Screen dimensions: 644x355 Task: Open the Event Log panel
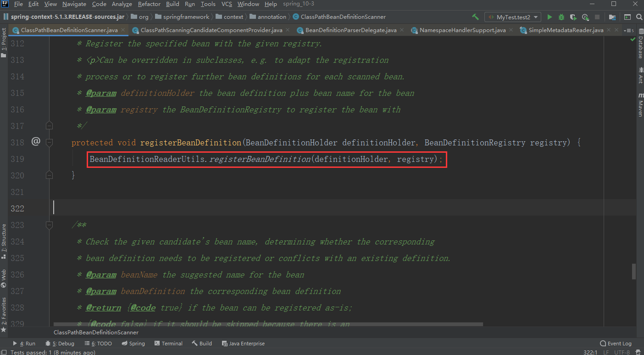point(616,343)
